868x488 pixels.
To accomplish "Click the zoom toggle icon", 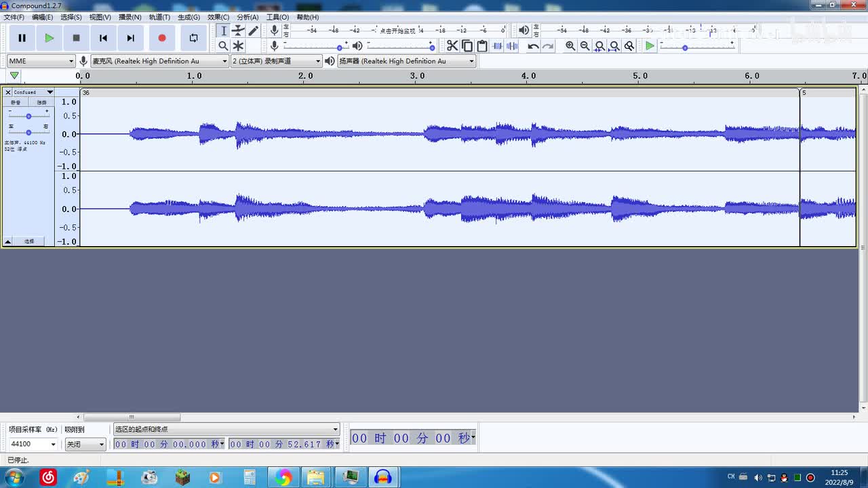I will 629,45.
